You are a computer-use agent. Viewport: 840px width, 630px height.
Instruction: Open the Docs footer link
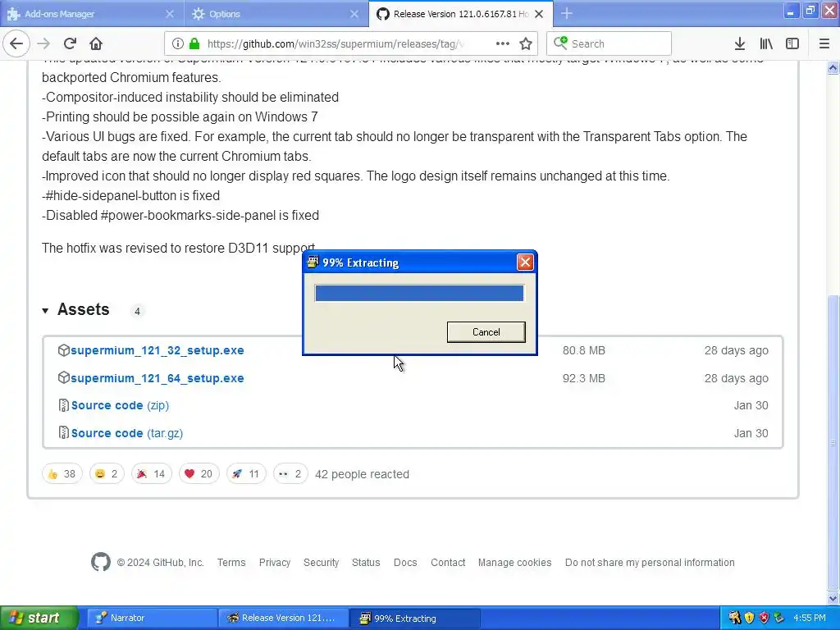point(405,563)
